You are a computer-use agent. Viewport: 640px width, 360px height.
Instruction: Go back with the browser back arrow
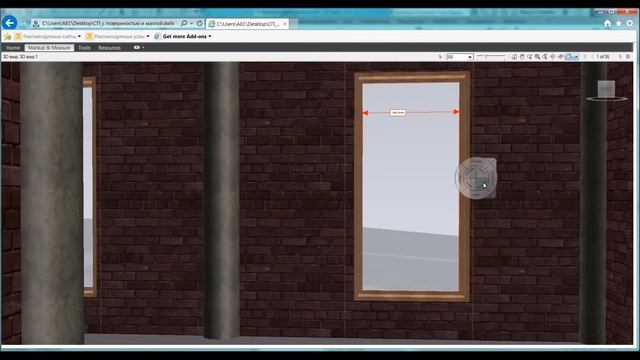(x=9, y=22)
